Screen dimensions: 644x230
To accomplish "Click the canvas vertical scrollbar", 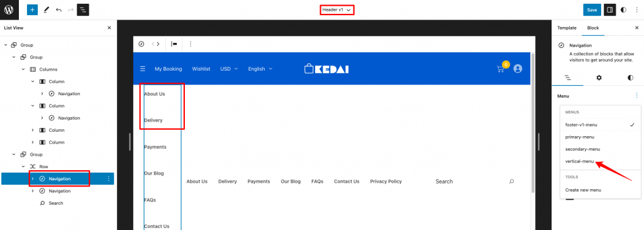I will click(533, 123).
